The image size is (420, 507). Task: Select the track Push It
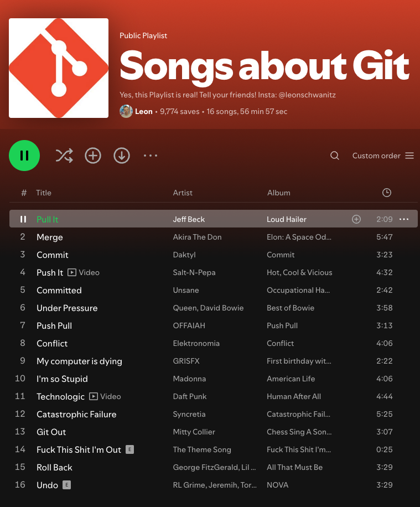pos(50,272)
